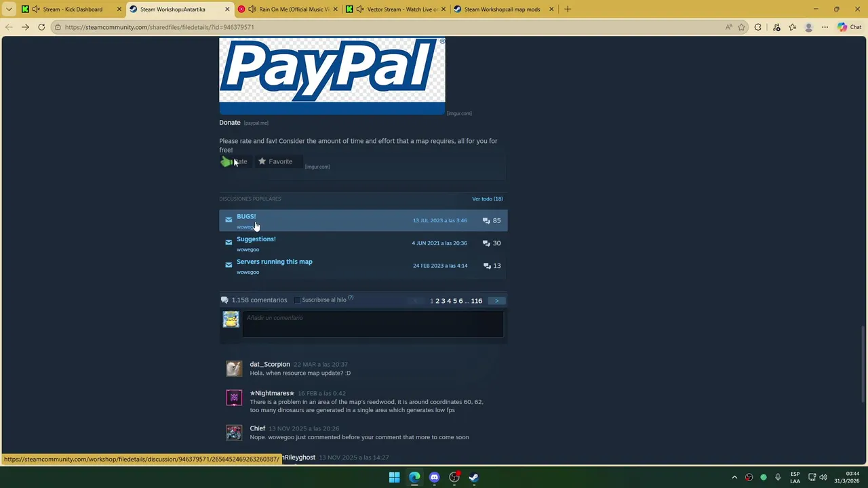Open the browser Settings and more menu
The image size is (868, 488).
(825, 27)
